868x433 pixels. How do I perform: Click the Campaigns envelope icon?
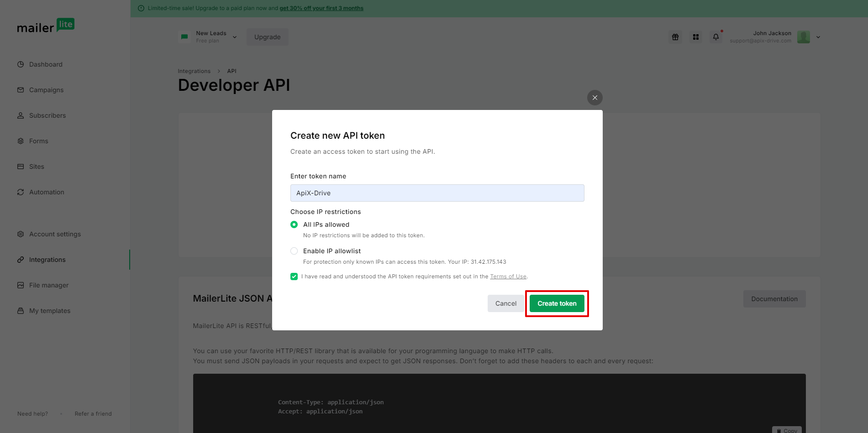(x=21, y=90)
